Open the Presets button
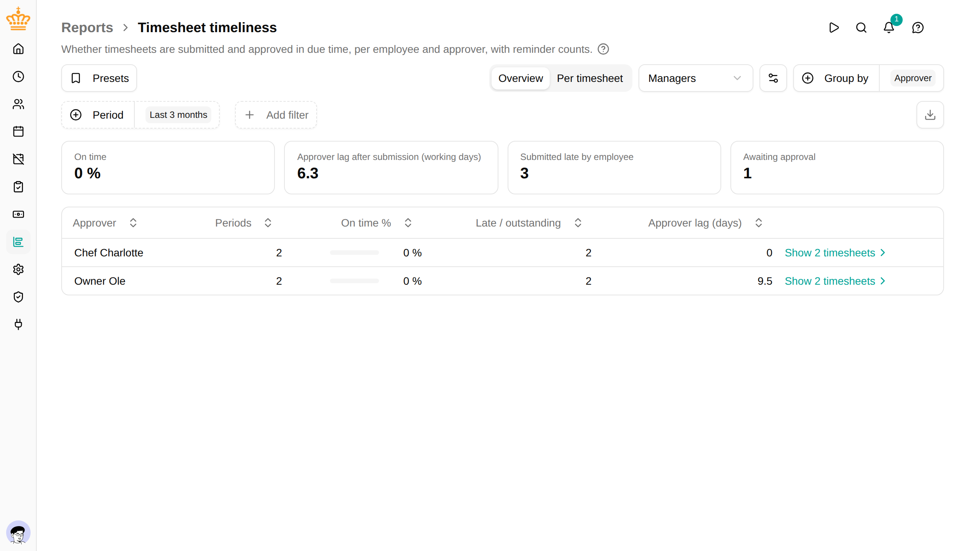This screenshot has height=551, width=980. [99, 78]
